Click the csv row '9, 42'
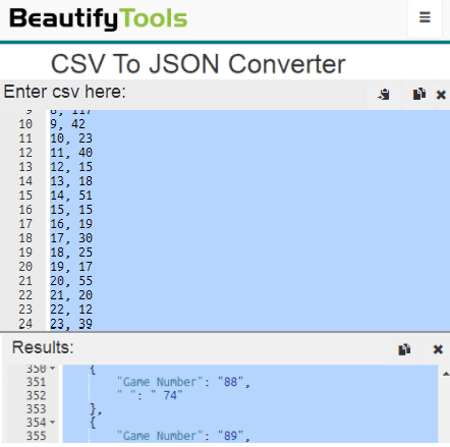The height and width of the screenshot is (447, 450). (x=250, y=124)
